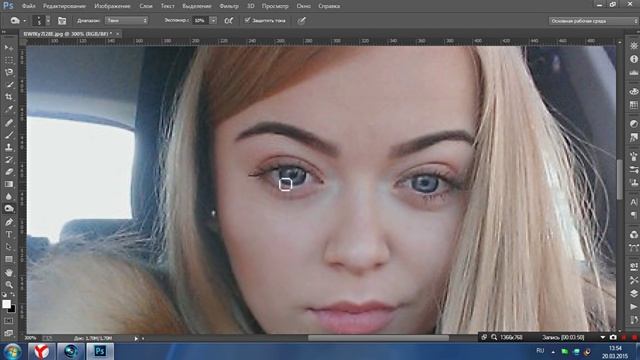Open the recorder dropdown arrow near camera

tap(603, 338)
